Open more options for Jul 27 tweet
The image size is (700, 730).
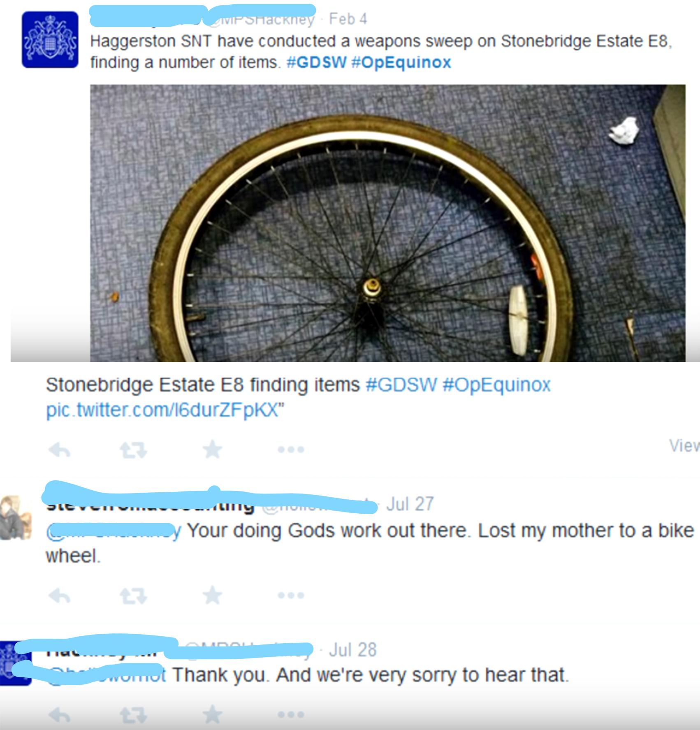291,595
